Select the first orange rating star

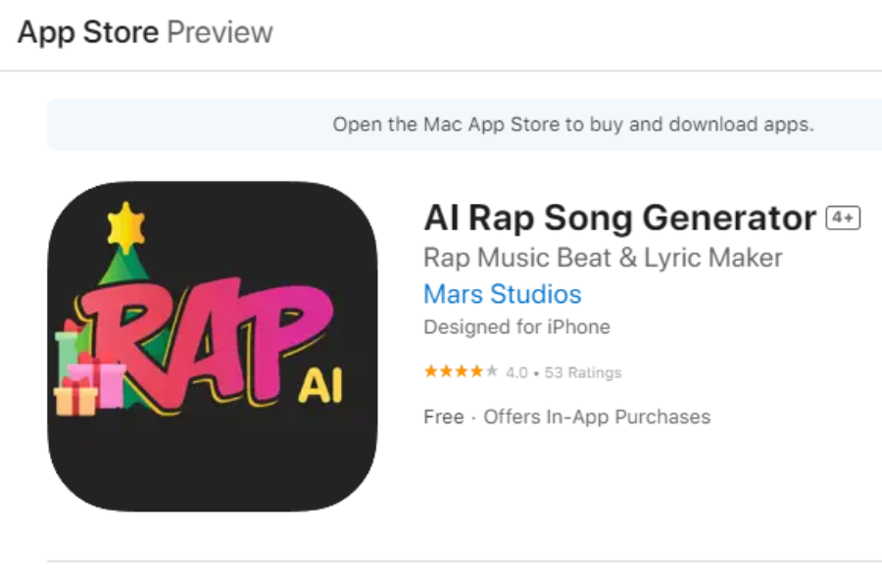tap(428, 371)
